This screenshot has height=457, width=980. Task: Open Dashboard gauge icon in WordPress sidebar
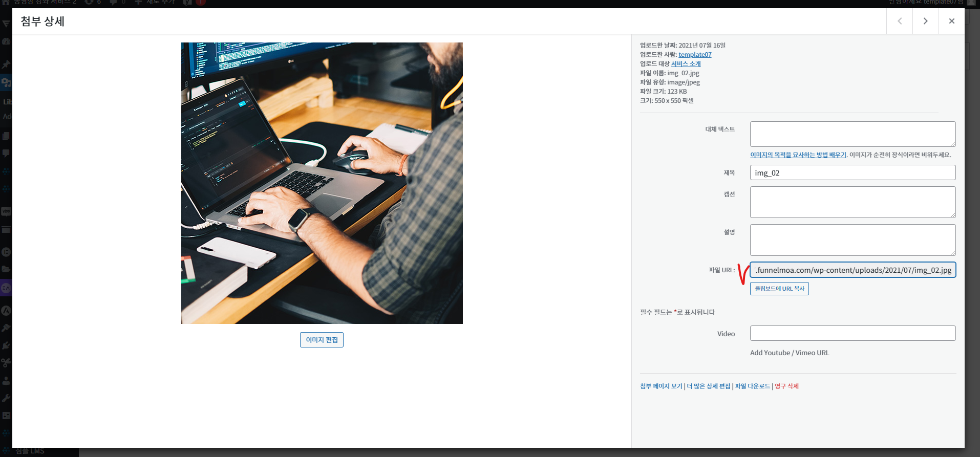(x=6, y=41)
